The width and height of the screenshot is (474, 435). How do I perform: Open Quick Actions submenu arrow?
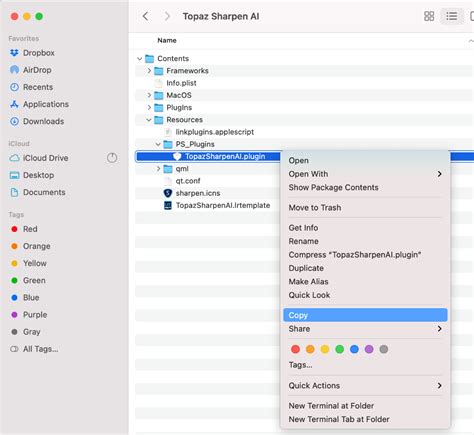(440, 386)
